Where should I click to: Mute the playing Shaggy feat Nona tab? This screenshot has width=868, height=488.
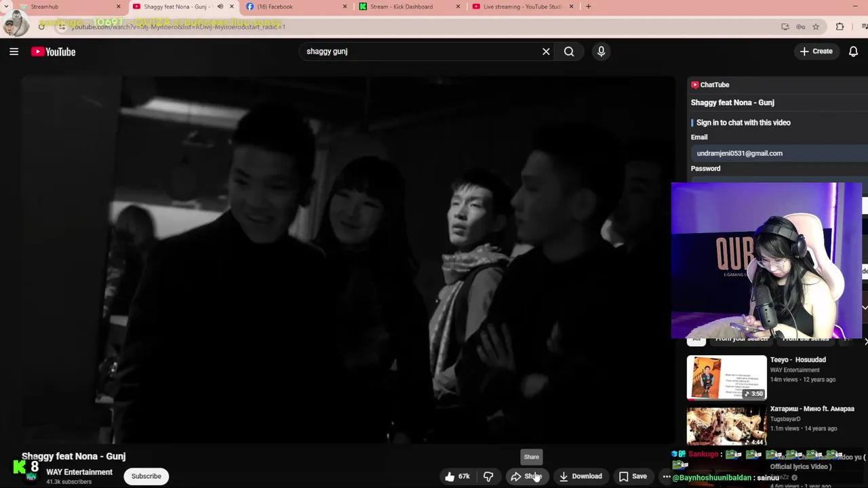220,7
